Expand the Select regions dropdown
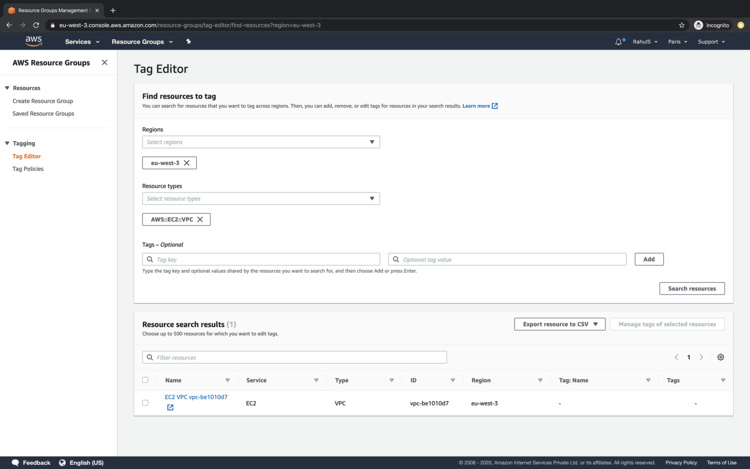This screenshot has height=469, width=750. pos(261,142)
